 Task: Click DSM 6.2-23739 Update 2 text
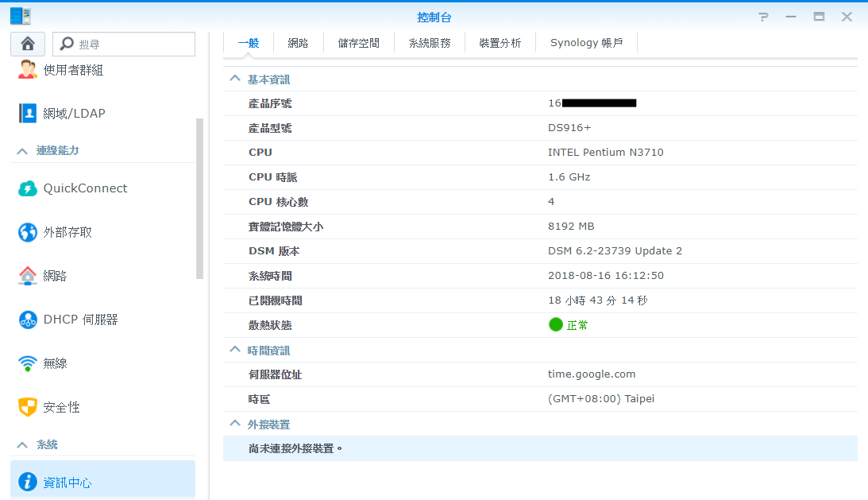pyautogui.click(x=615, y=250)
